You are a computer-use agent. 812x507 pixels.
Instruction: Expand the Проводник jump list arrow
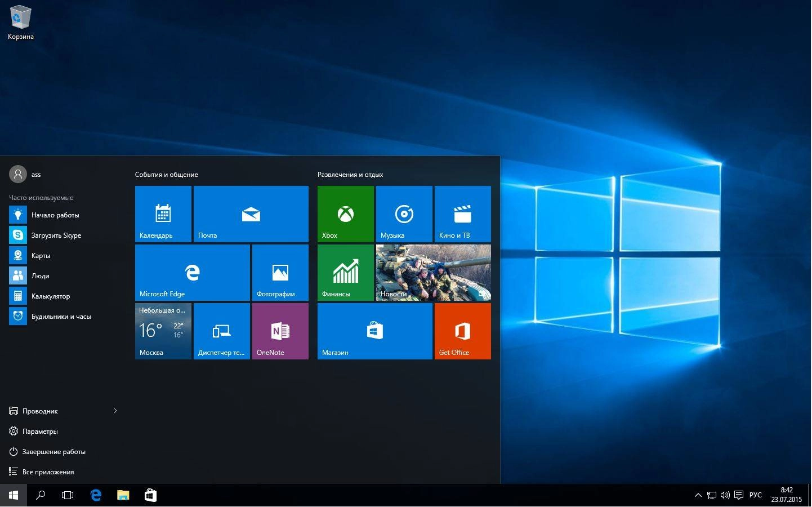[115, 411]
